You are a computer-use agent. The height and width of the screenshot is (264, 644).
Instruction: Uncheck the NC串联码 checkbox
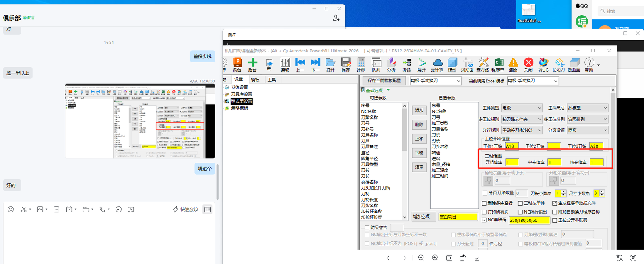coord(484,220)
